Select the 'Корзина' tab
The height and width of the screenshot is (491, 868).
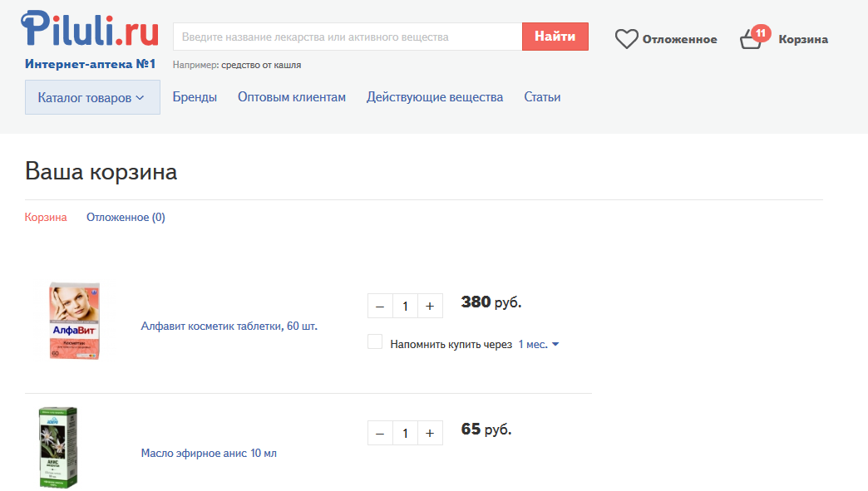click(x=46, y=218)
